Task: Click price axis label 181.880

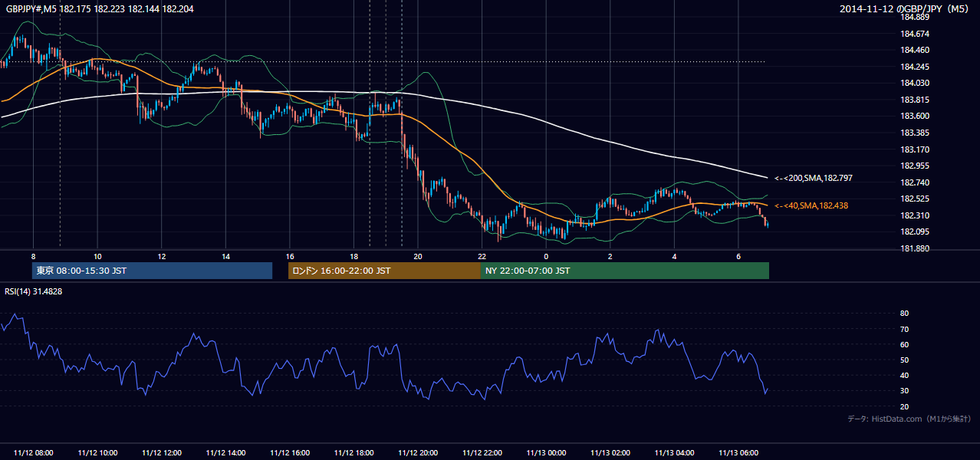Action: 914,248
